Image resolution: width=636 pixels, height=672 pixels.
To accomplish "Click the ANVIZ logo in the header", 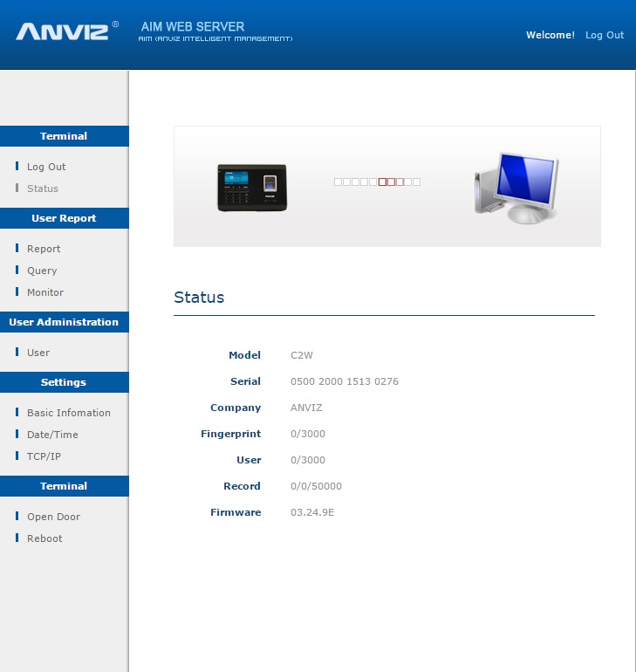I will tap(67, 31).
